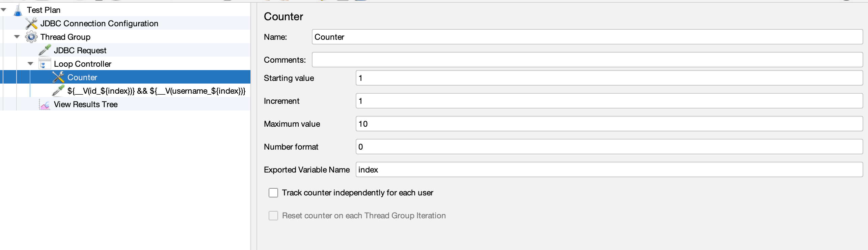Collapse the Loop Controller node
This screenshot has width=868, height=250.
[30, 64]
